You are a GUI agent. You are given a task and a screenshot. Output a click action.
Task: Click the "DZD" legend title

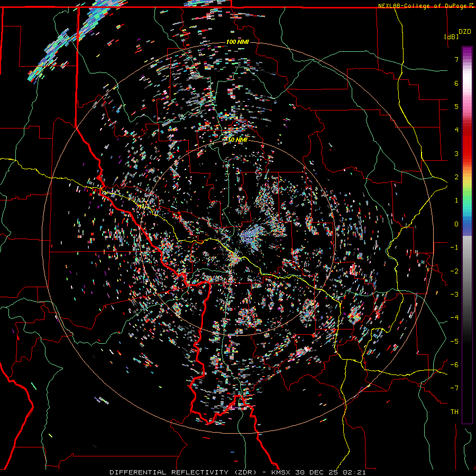[x=465, y=31]
